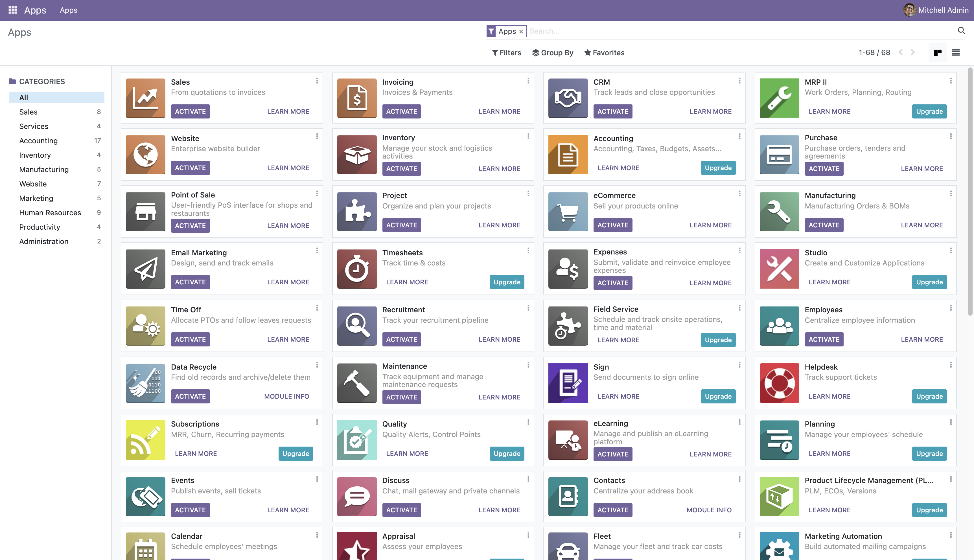Open the main apps grid menu icon

pyautogui.click(x=12, y=10)
